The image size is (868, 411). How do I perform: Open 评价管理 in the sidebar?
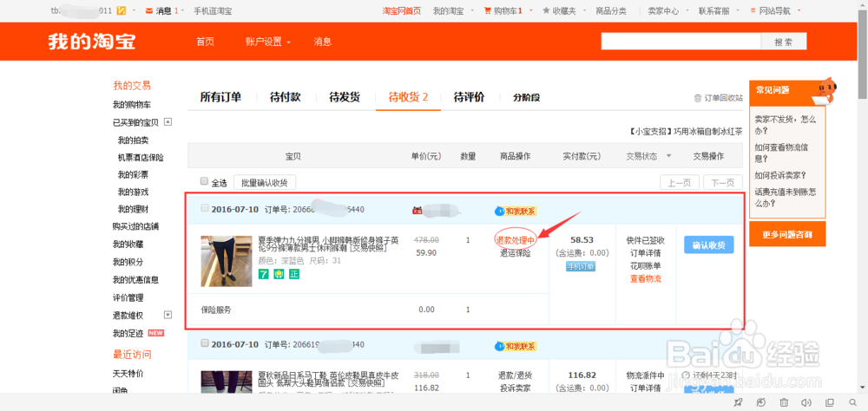point(128,297)
